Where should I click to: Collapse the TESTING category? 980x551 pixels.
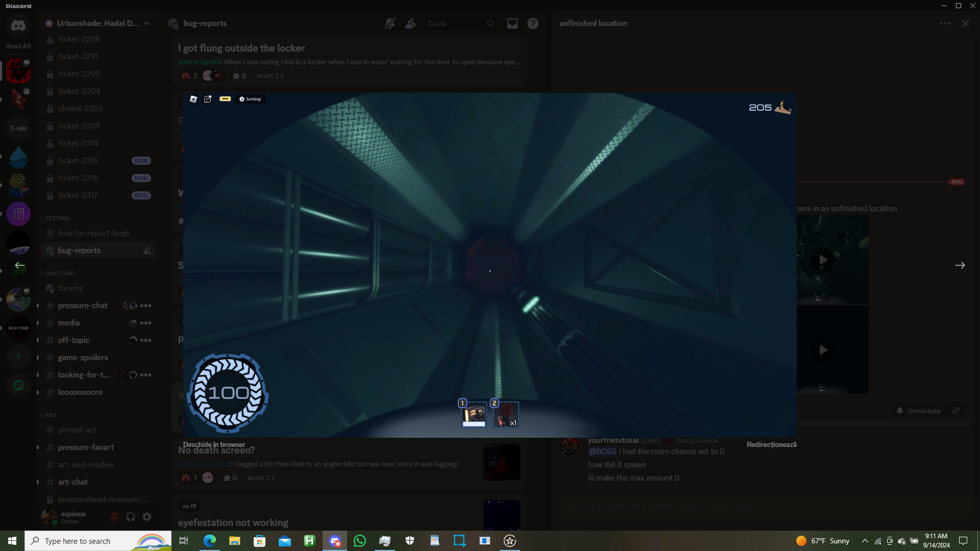click(57, 218)
